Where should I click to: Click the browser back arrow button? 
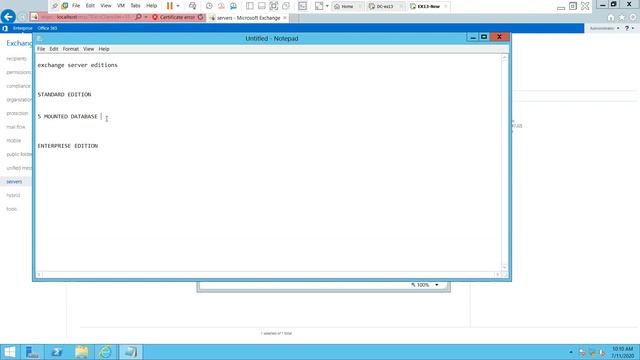tap(8, 17)
